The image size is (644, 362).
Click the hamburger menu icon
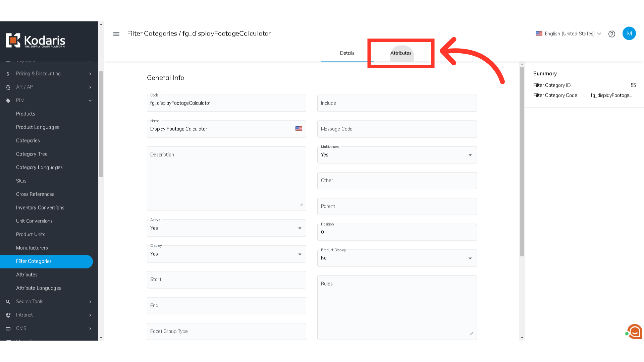tap(116, 34)
